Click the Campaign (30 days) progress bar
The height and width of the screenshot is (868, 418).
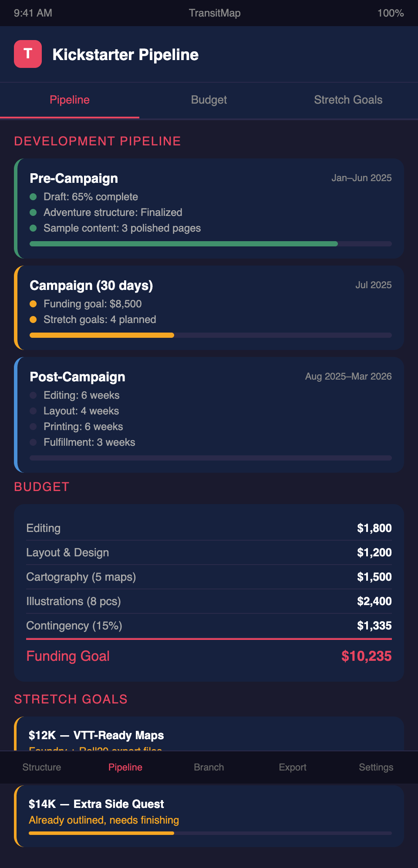coord(210,335)
